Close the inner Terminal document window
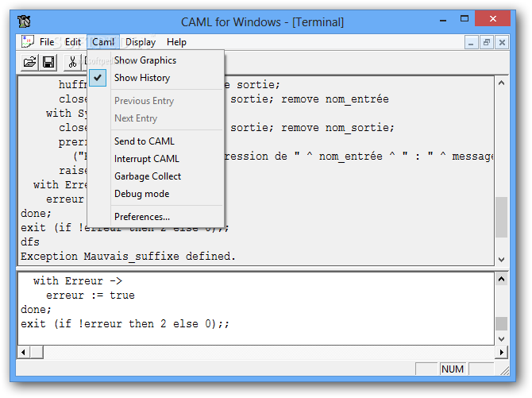This screenshot has height=398, width=532. click(502, 42)
